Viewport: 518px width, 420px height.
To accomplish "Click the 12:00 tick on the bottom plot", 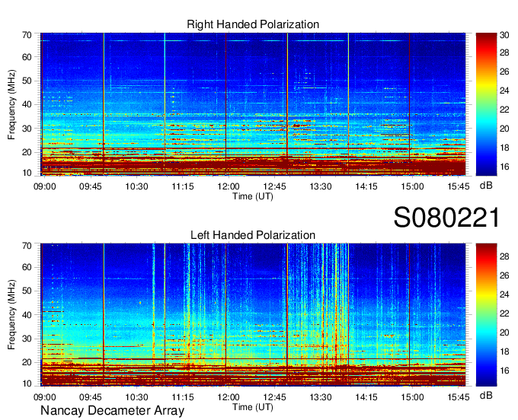I will [x=229, y=397].
